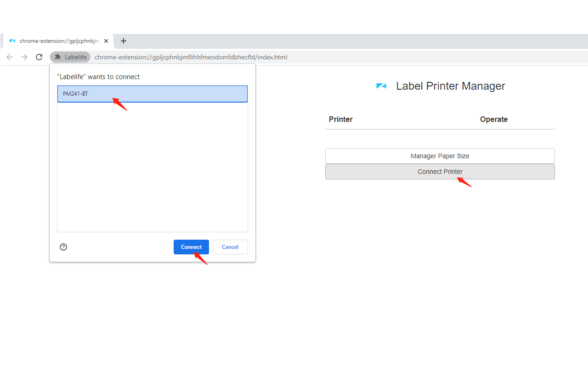The height and width of the screenshot is (368, 588).
Task: Open help icon in connect dialog
Action: tap(63, 247)
